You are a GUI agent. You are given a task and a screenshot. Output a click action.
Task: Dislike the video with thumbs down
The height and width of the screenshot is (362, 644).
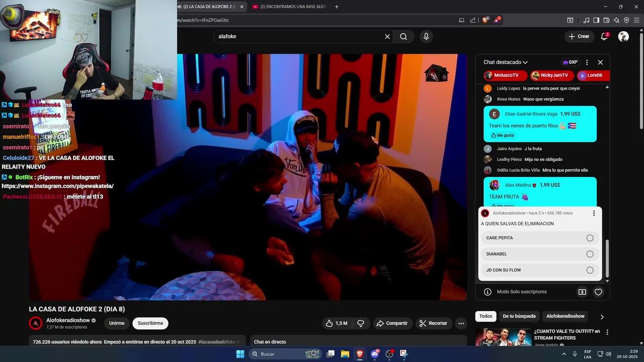coord(361,323)
